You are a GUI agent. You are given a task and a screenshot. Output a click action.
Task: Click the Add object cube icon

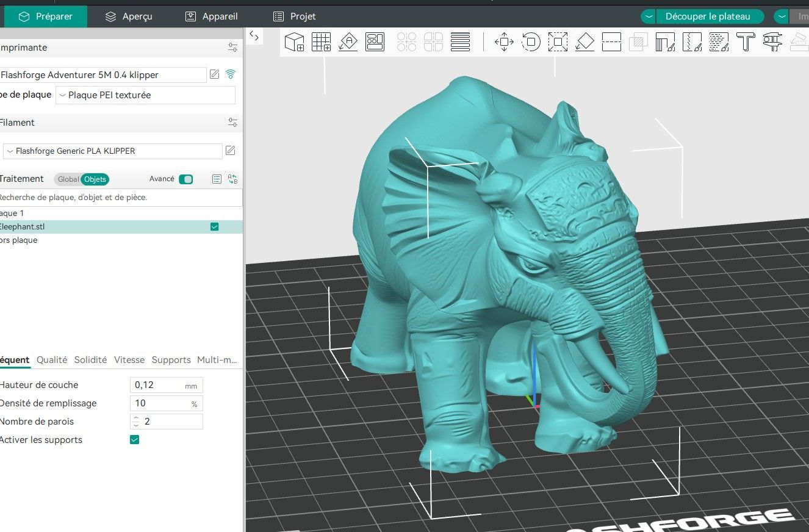[x=295, y=41]
